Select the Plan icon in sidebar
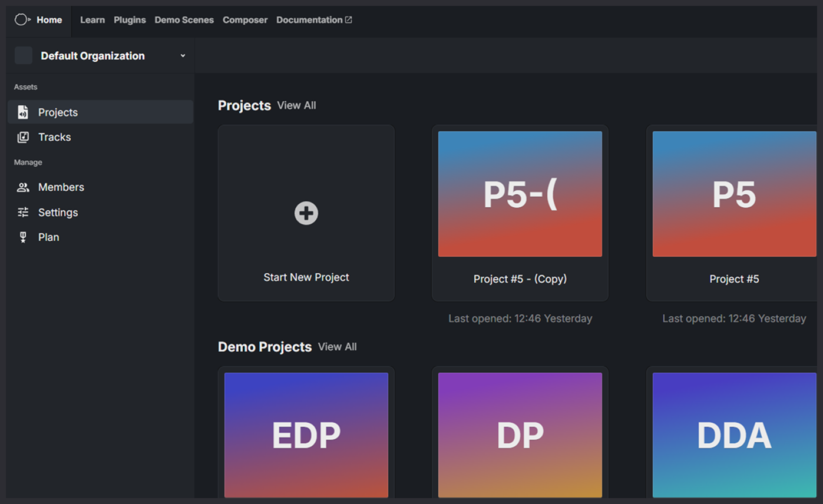This screenshot has height=504, width=823. (24, 237)
